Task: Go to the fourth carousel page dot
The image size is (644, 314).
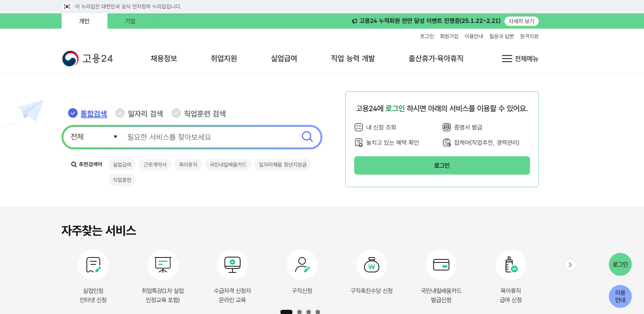Action: coord(318,312)
